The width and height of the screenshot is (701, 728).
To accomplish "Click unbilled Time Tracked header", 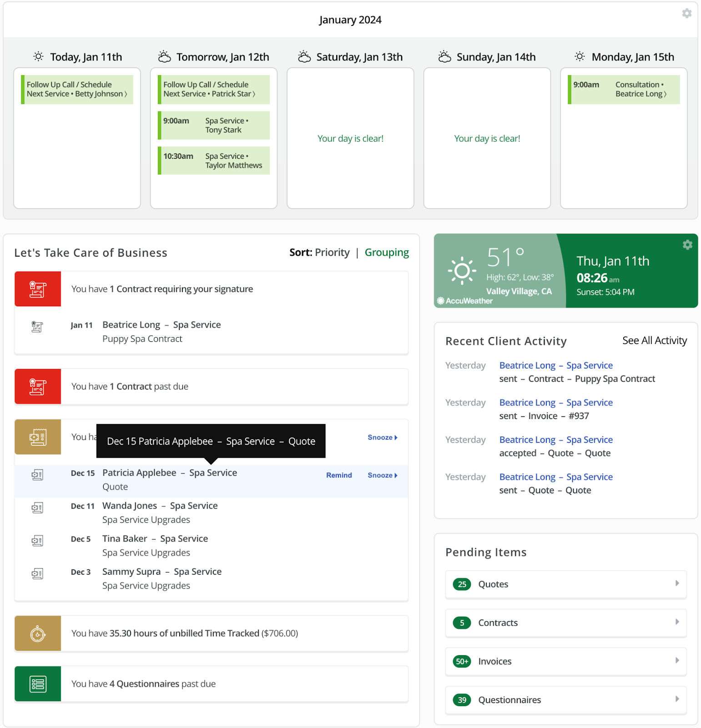I will 212,633.
